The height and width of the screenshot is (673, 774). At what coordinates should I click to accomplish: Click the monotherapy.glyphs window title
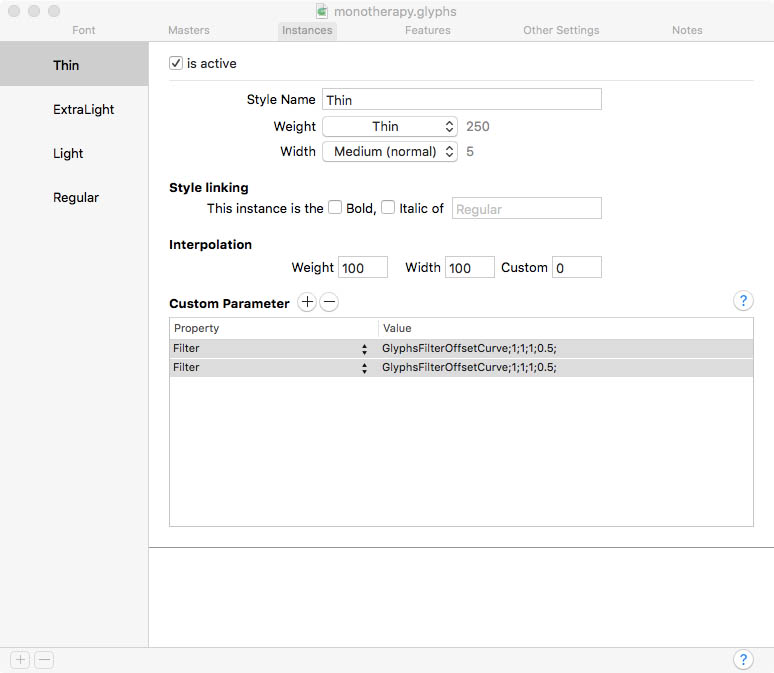(395, 11)
